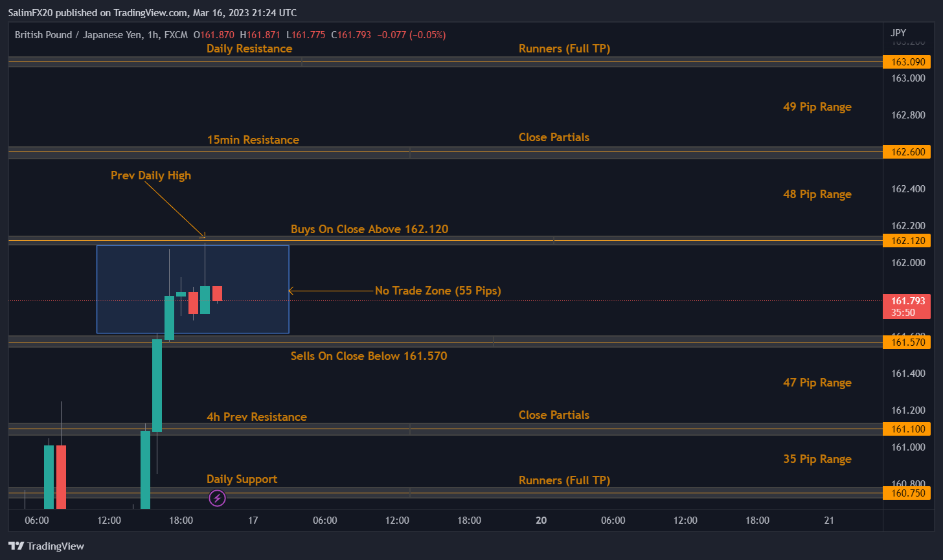Click the 161.100 price axis label

tap(907, 429)
